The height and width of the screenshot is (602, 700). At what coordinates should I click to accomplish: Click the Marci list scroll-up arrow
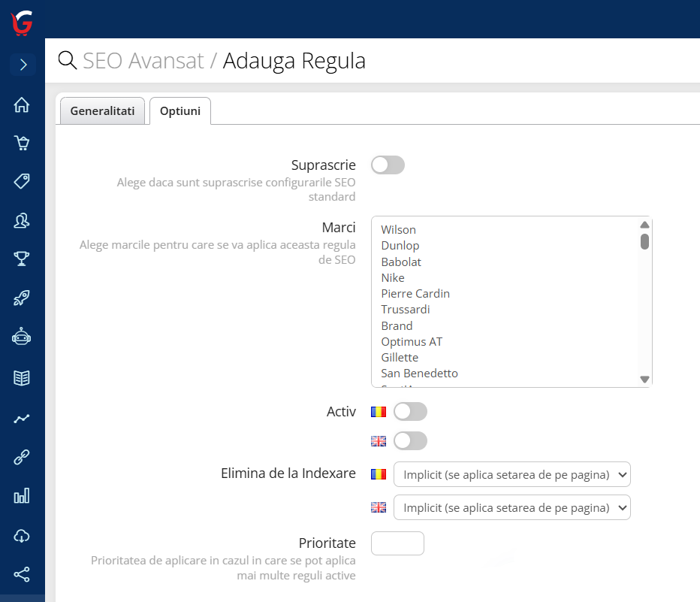644,225
